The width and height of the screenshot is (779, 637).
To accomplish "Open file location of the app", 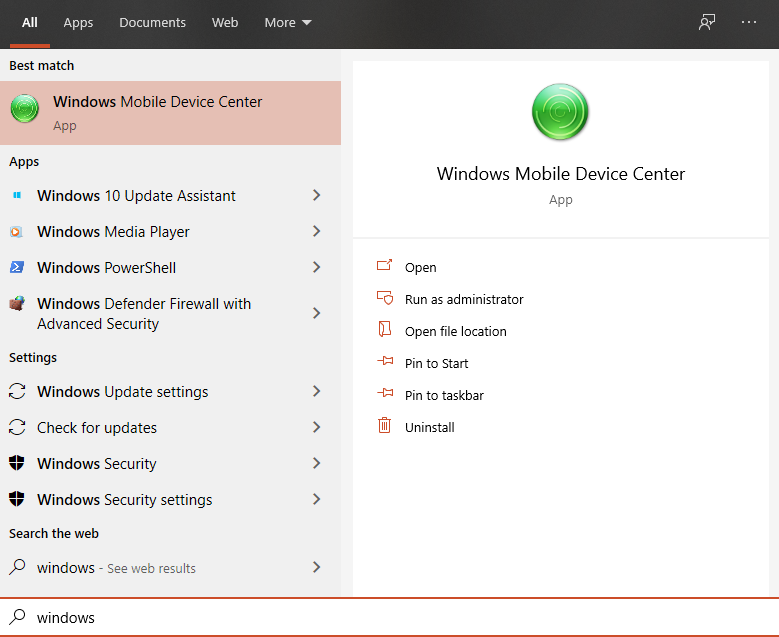I will [455, 331].
